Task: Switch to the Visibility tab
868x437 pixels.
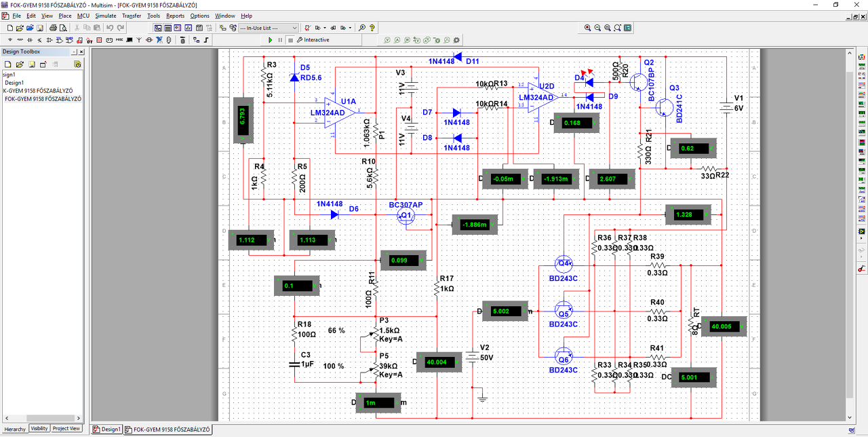Action: 39,429
